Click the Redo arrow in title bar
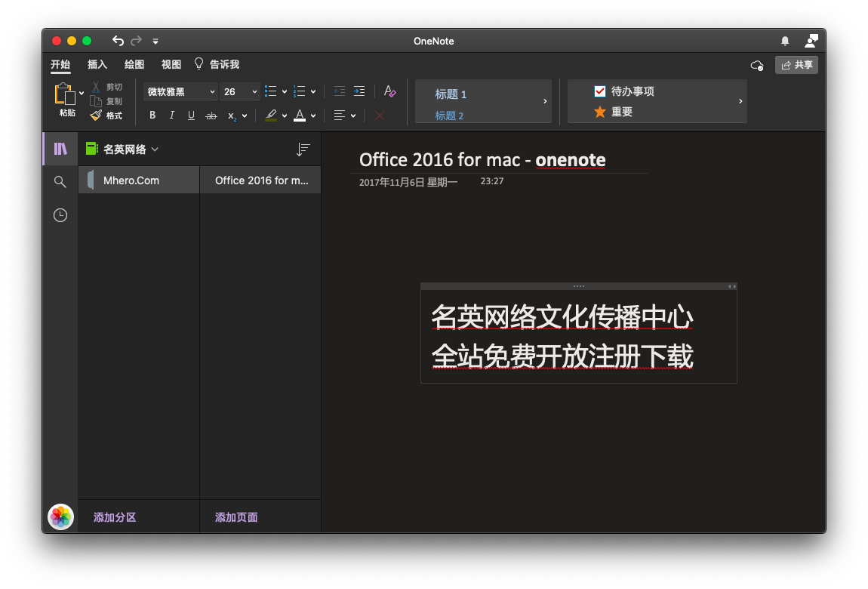This screenshot has height=589, width=868. [136, 41]
